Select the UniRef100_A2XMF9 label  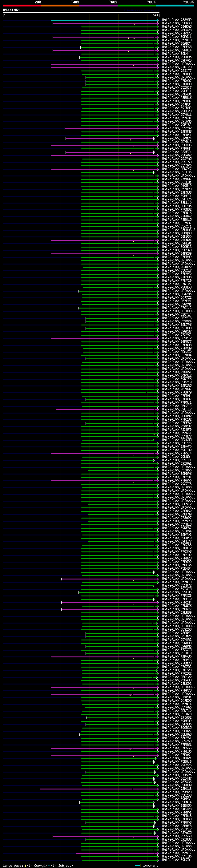pyautogui.click(x=177, y=430)
